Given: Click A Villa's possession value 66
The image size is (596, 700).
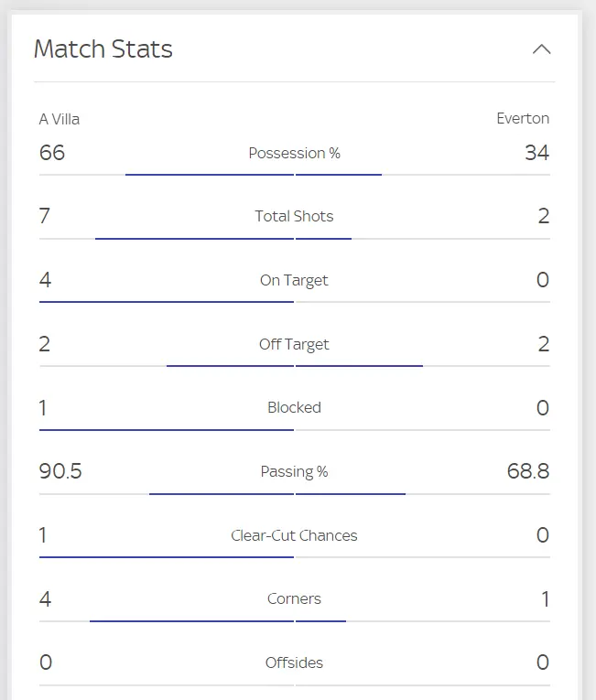Looking at the screenshot, I should pyautogui.click(x=52, y=153).
